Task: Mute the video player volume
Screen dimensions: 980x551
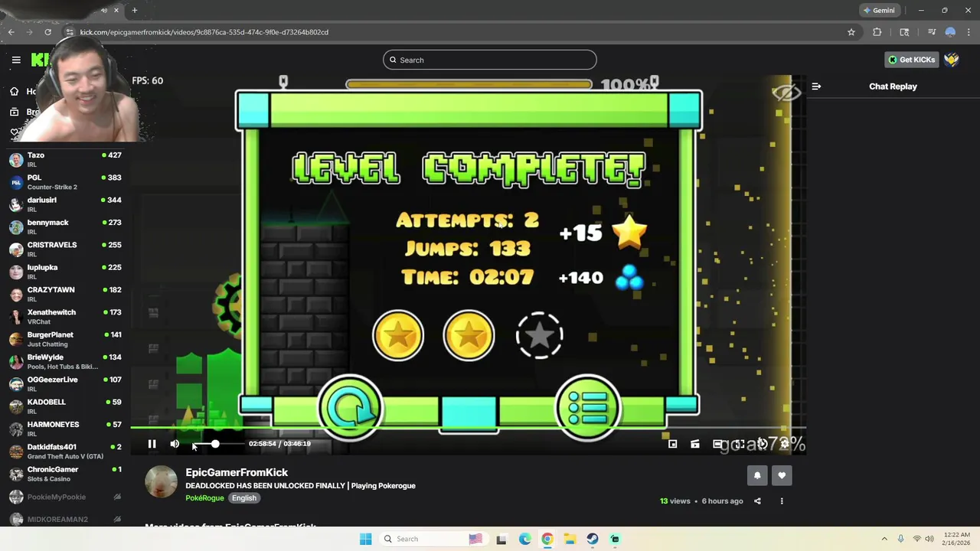Action: 175,444
